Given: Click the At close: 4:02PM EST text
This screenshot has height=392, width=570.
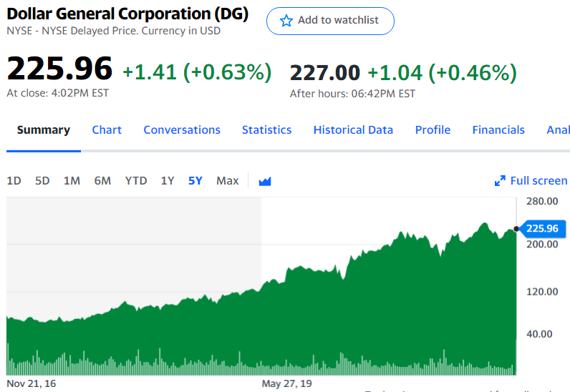Looking at the screenshot, I should click(x=57, y=93).
